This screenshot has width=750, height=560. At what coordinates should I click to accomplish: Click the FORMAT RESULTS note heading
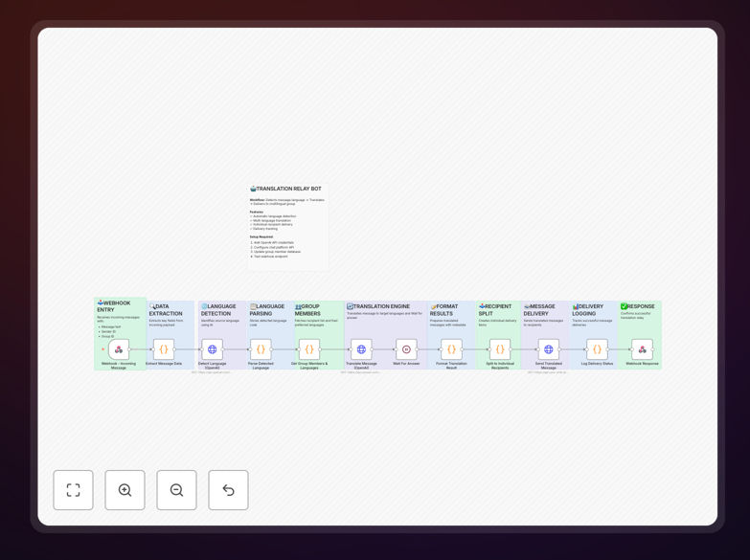tap(443, 310)
